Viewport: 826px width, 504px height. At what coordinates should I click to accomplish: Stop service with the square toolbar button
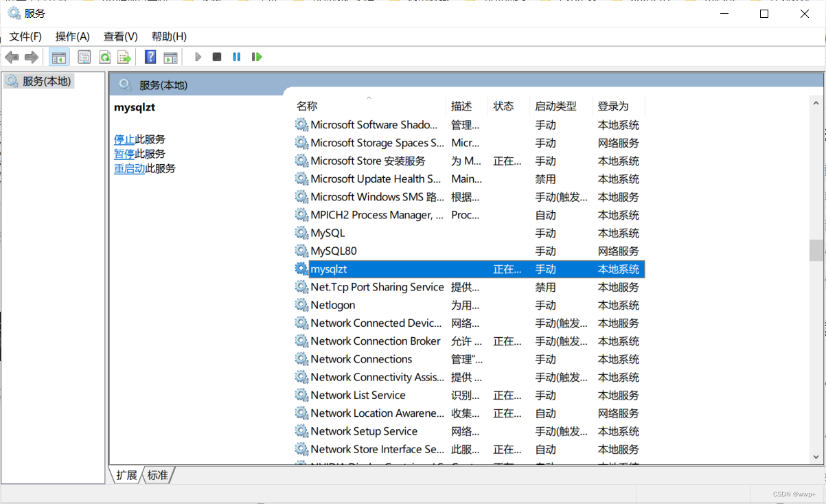pyautogui.click(x=217, y=57)
